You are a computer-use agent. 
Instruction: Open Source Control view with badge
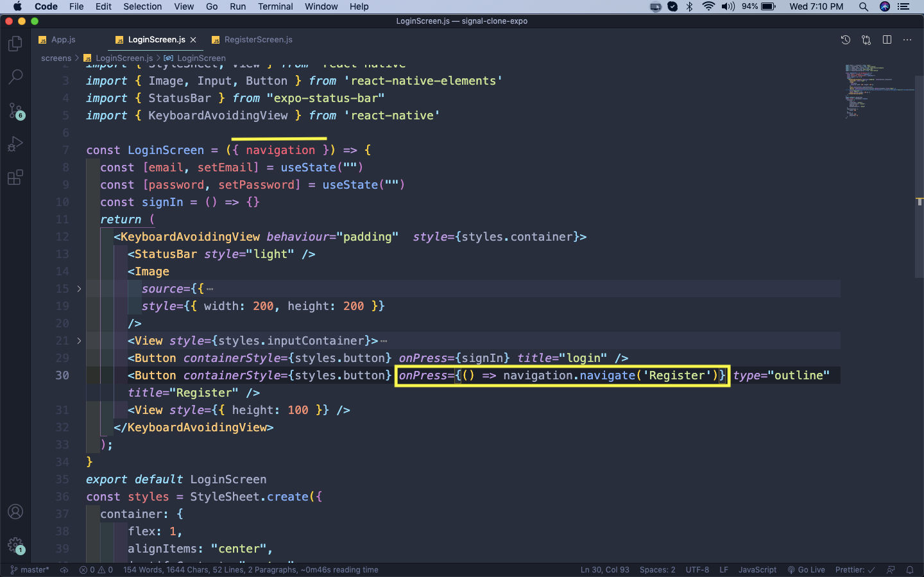click(x=15, y=110)
